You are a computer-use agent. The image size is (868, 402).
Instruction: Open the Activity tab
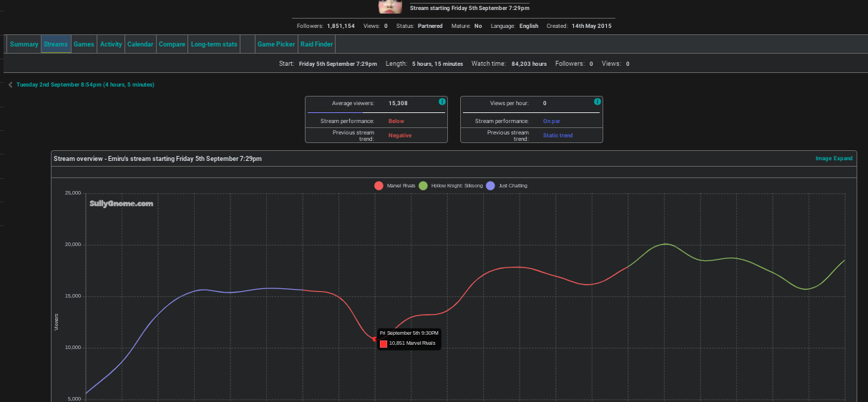pos(111,44)
